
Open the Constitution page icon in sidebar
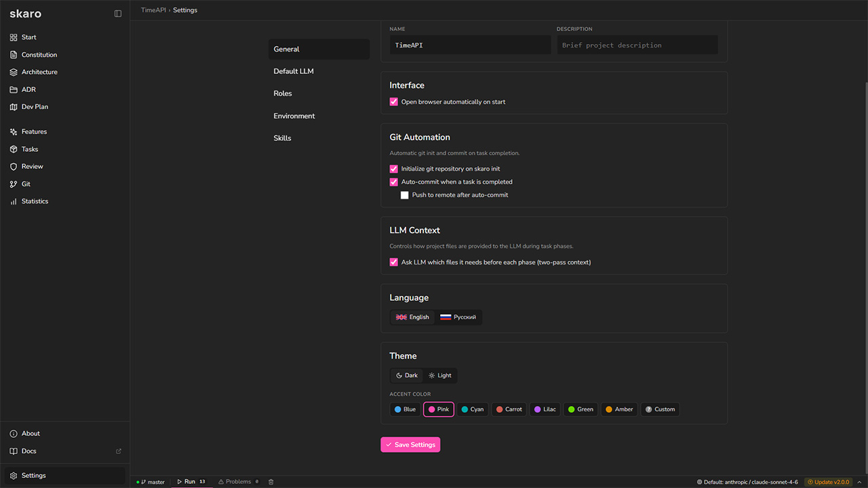[x=14, y=55]
